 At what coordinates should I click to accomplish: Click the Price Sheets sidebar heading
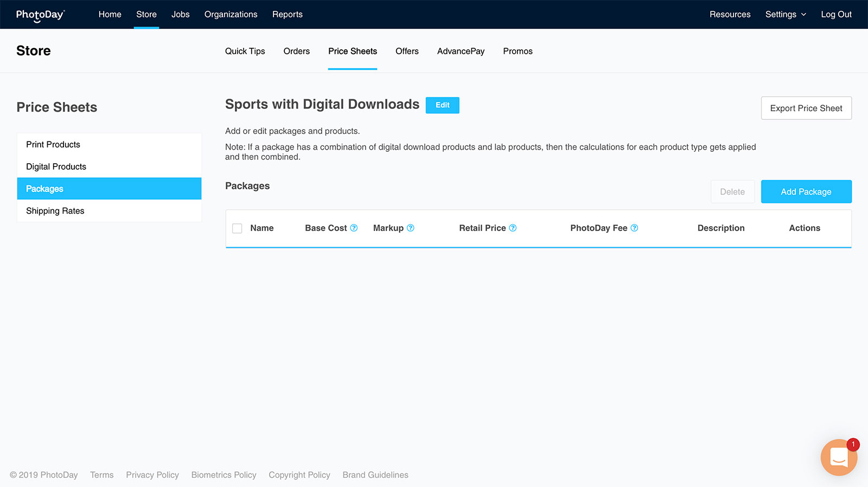(57, 107)
